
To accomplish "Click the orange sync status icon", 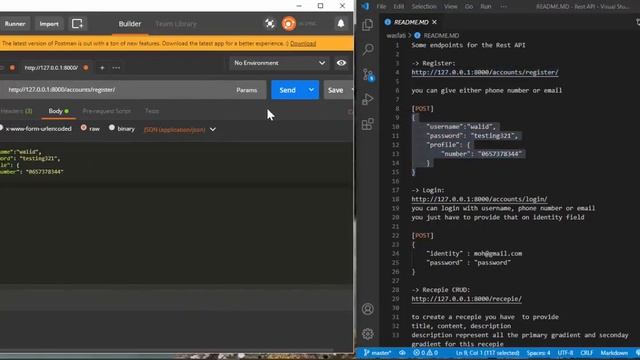I will pos(289,24).
